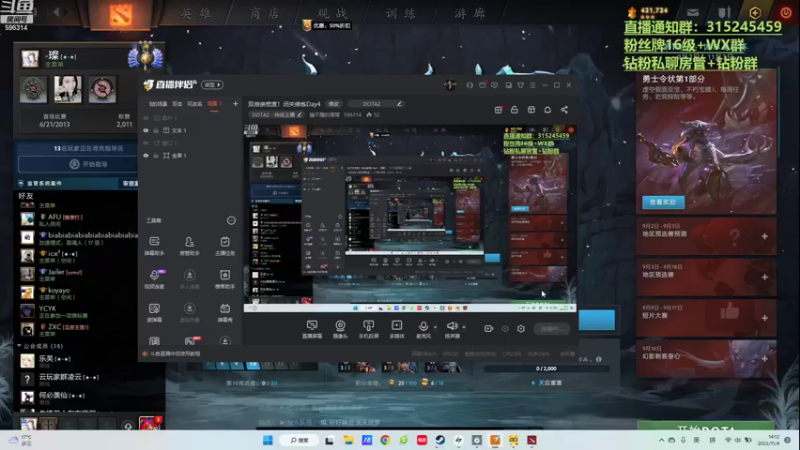Click the 直播中 stream status button
The height and width of the screenshot is (450, 800).
point(552,329)
